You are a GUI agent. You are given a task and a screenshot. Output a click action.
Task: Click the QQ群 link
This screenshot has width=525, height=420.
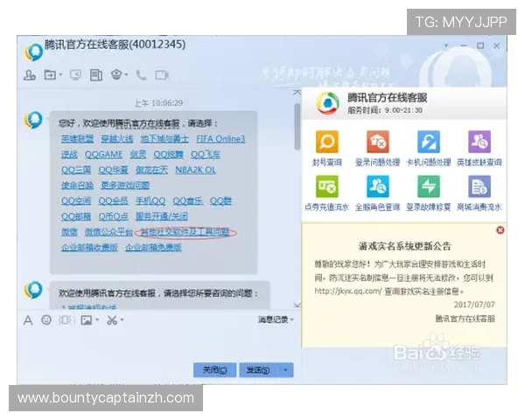point(220,200)
